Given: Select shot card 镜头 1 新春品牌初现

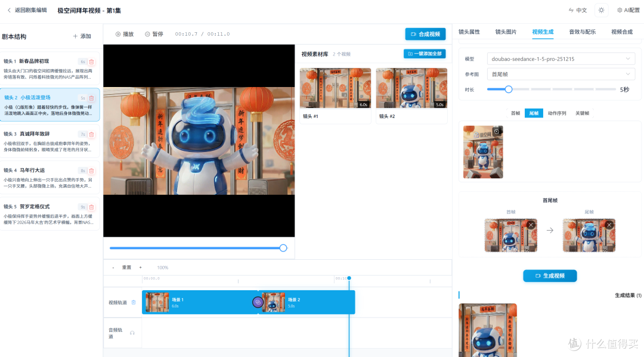Looking at the screenshot, I should coord(49,69).
